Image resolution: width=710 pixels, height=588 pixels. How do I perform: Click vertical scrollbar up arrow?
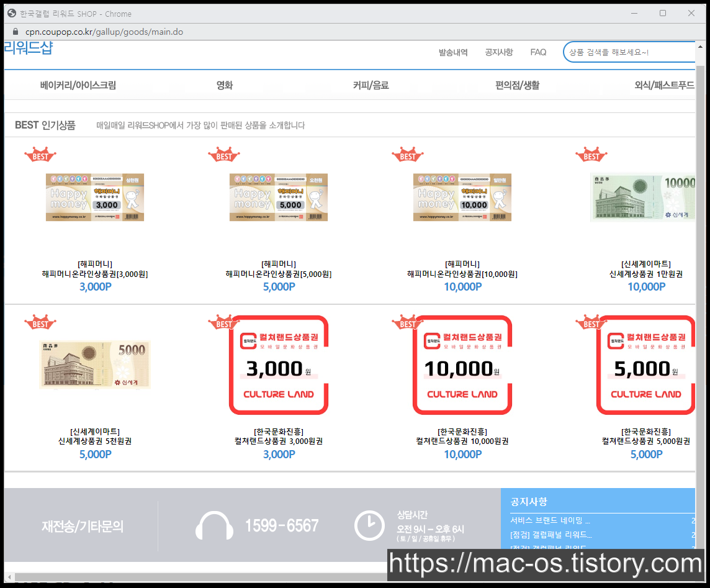[x=701, y=47]
